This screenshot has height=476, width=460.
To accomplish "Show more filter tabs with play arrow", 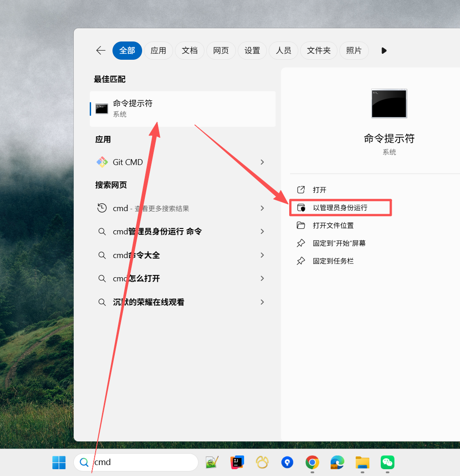I will [384, 51].
